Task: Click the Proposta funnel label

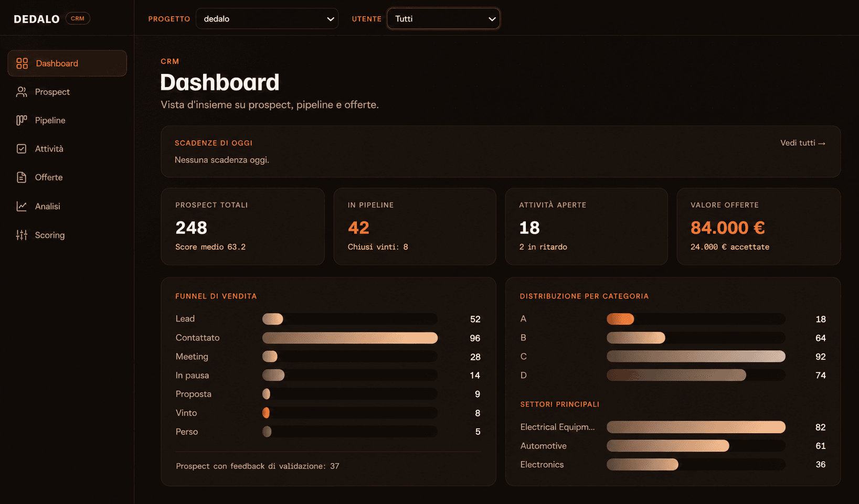Action: [x=194, y=394]
